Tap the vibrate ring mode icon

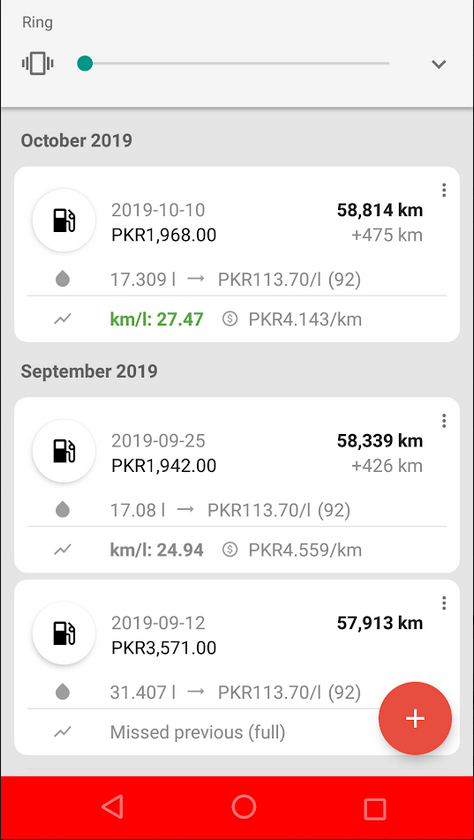click(x=37, y=64)
